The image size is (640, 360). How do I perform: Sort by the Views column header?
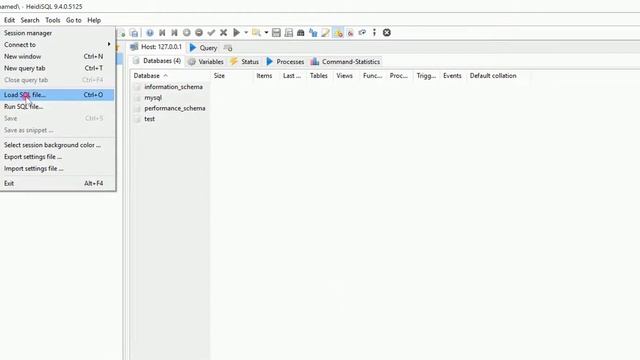coord(345,76)
